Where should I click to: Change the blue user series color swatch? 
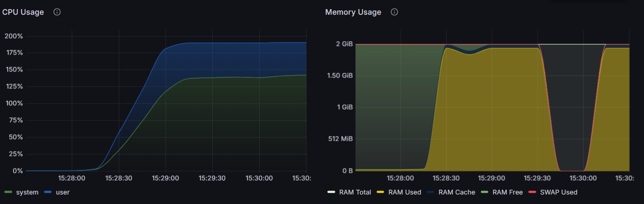point(48,192)
